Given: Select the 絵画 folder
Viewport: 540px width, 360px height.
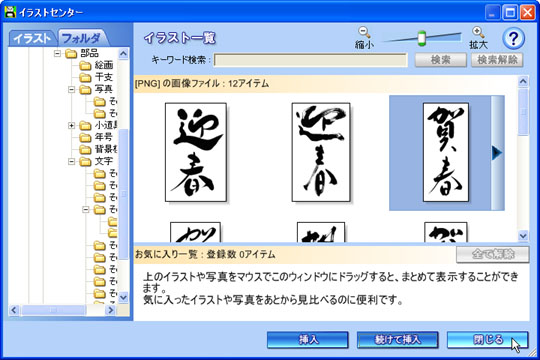Looking at the screenshot, I should click(103, 65).
